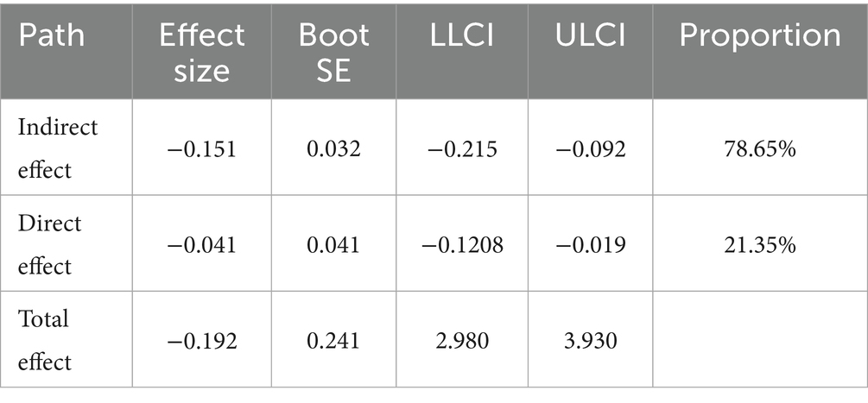Click the Total effect row label
Image resolution: width=868 pixels, height=403 pixels.
(46, 340)
